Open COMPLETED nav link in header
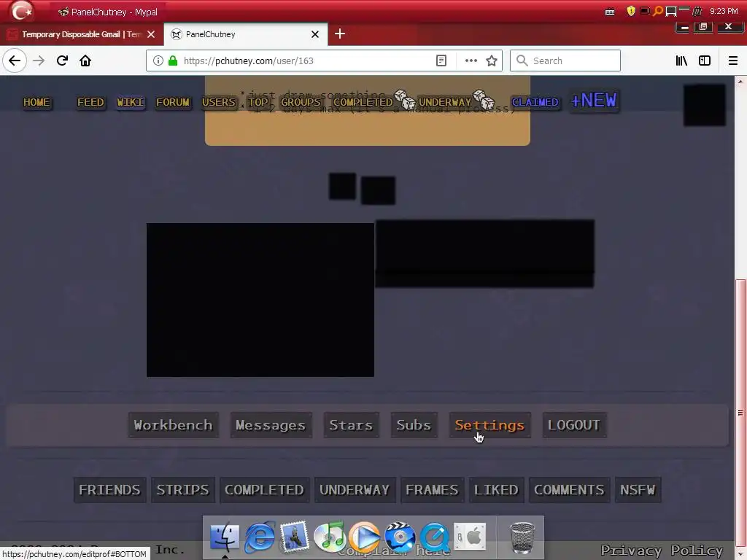747x560 pixels. pos(363,102)
